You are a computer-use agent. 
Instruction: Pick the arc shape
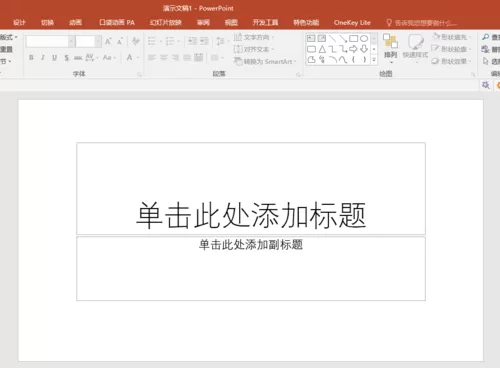click(x=332, y=60)
